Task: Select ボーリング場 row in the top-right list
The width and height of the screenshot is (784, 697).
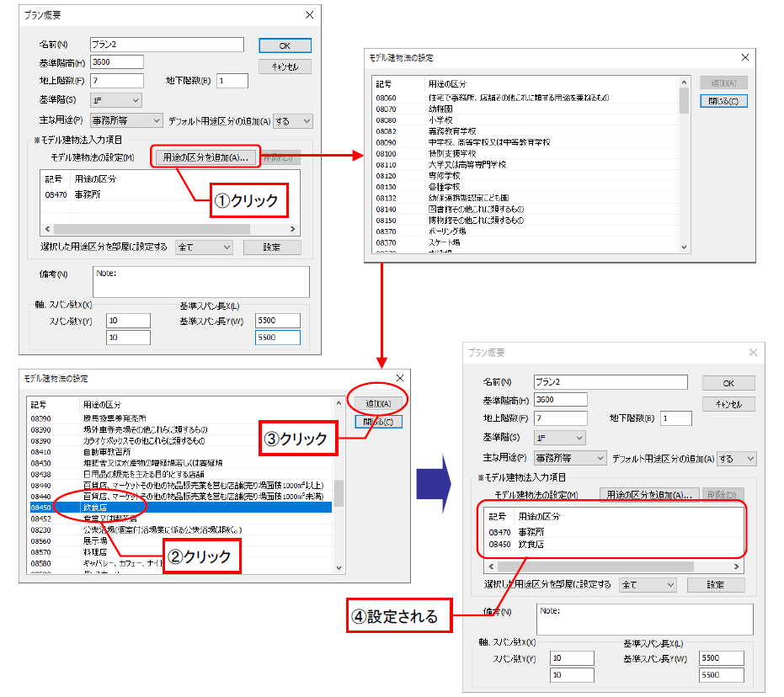Action: [x=446, y=231]
